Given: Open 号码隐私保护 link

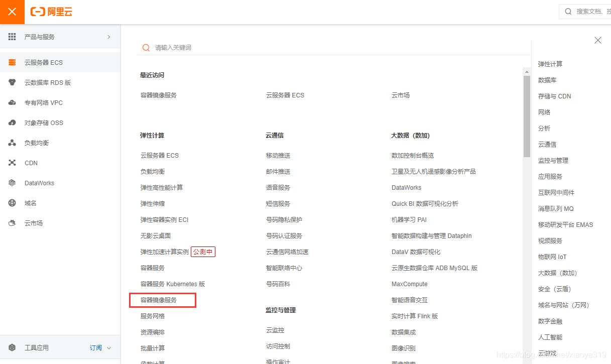Looking at the screenshot, I should click(284, 219).
